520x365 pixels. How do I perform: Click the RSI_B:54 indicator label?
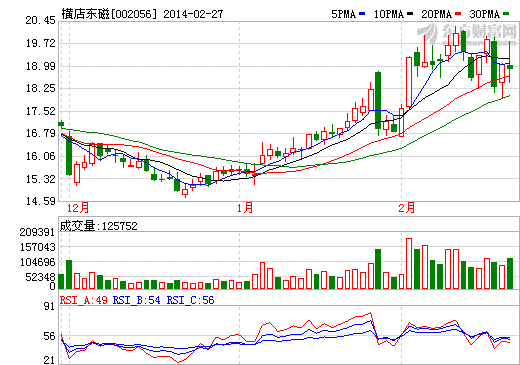pos(137,300)
